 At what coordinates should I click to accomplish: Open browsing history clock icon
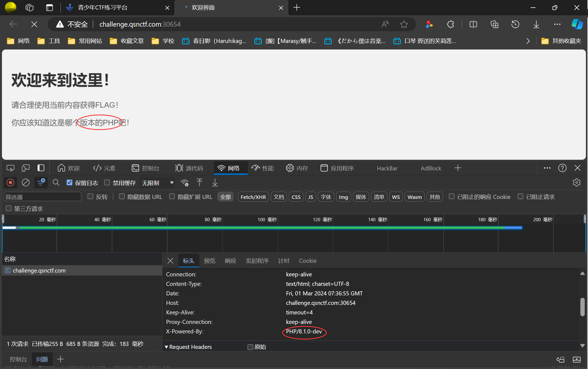515,24
